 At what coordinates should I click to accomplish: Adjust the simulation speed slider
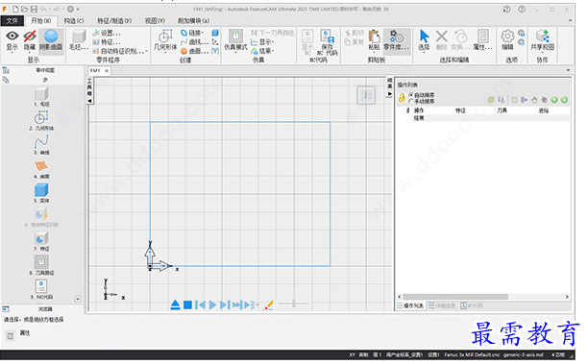tap(294, 303)
